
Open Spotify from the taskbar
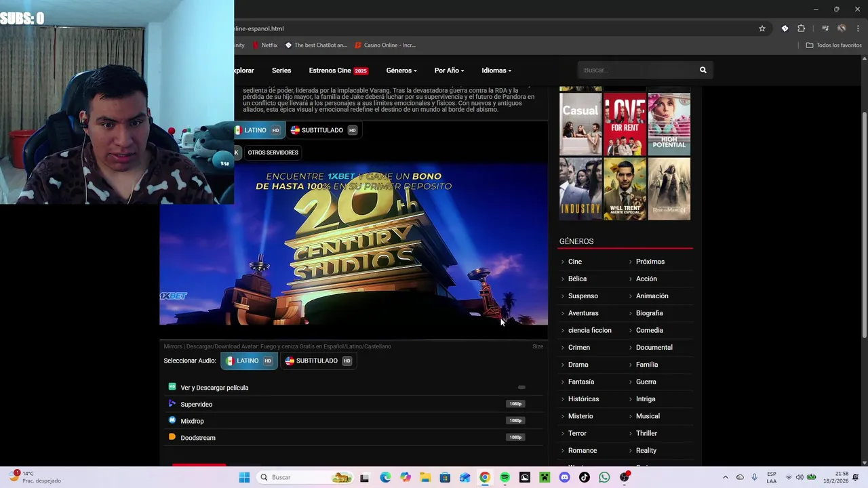tap(505, 477)
